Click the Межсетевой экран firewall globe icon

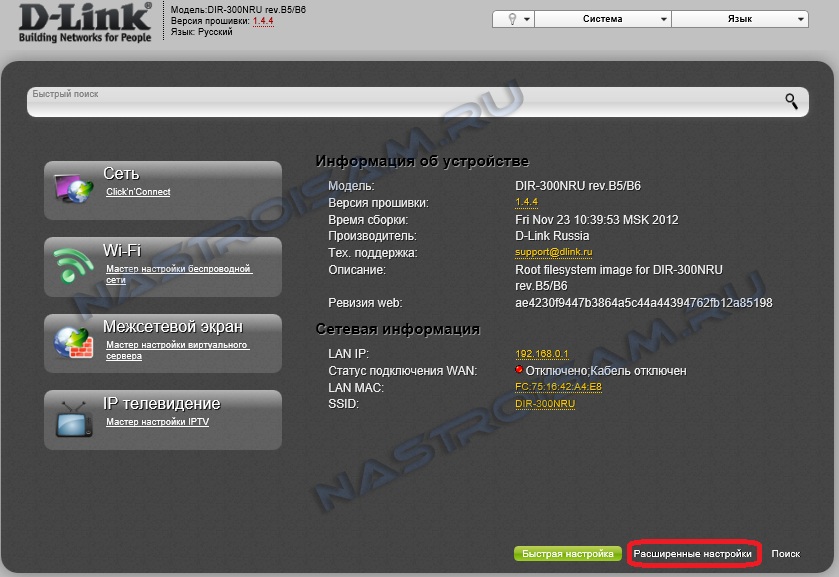(74, 343)
